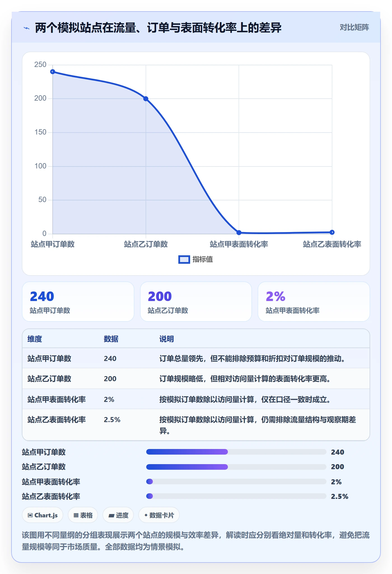Click the 2.5% value beside progress bar
Viewport: 392px width, 574px height.
coord(340,496)
